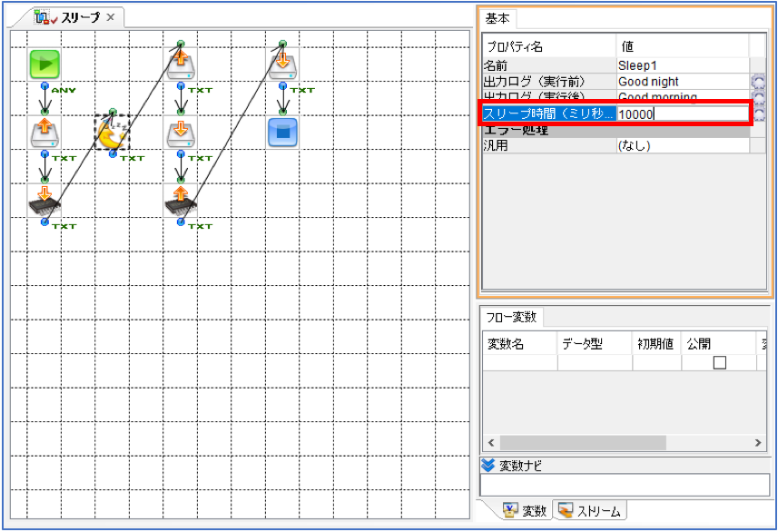The image size is (778, 532).
Task: Select the green Start component icon
Action: coord(44,64)
